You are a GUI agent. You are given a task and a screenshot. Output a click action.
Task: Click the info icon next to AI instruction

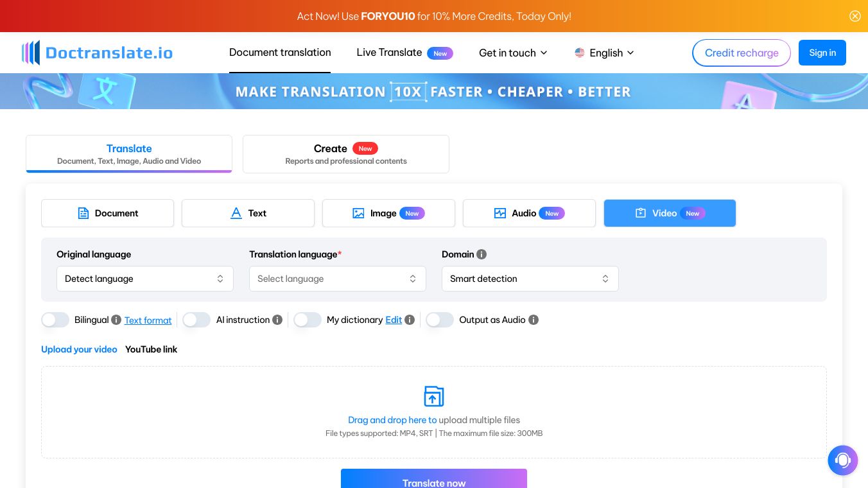point(277,320)
